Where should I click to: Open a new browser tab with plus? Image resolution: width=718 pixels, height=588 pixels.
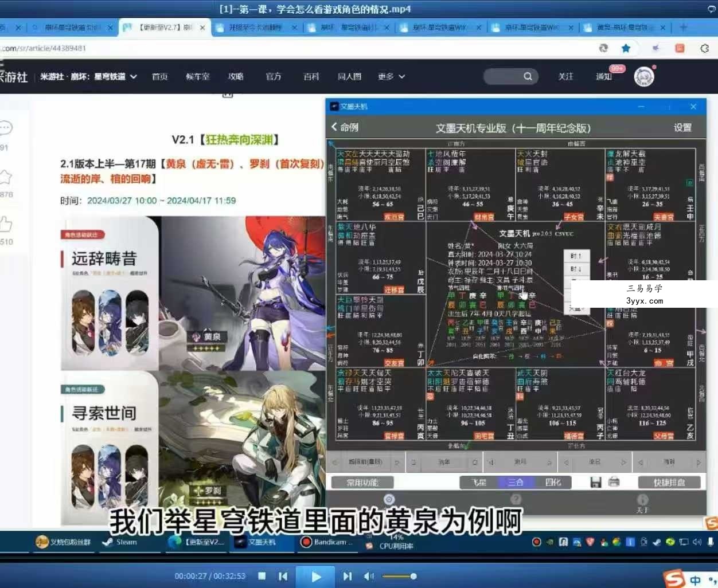(x=683, y=27)
